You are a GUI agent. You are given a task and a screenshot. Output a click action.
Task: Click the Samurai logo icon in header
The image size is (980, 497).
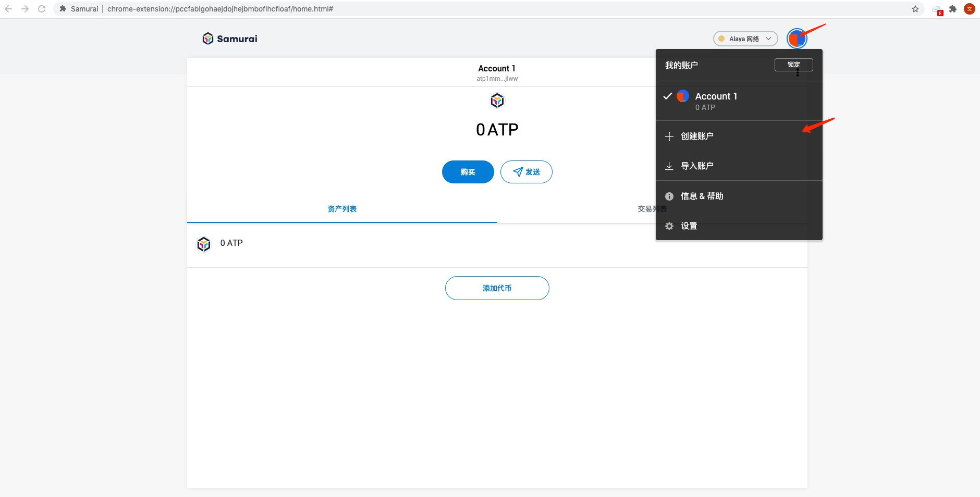coord(208,39)
